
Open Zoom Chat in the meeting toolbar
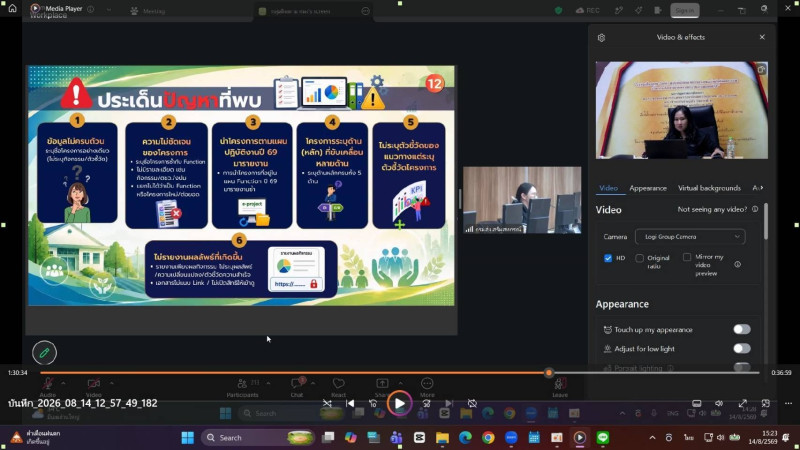coord(297,387)
